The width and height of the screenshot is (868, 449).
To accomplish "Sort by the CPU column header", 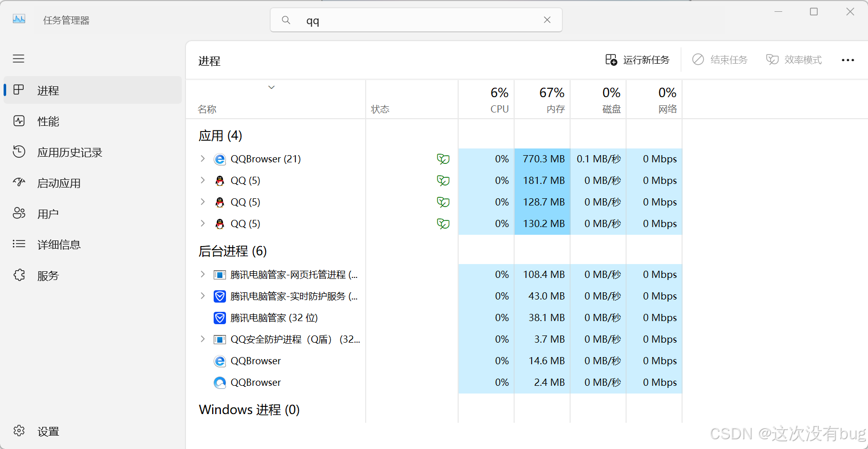I will [x=486, y=100].
